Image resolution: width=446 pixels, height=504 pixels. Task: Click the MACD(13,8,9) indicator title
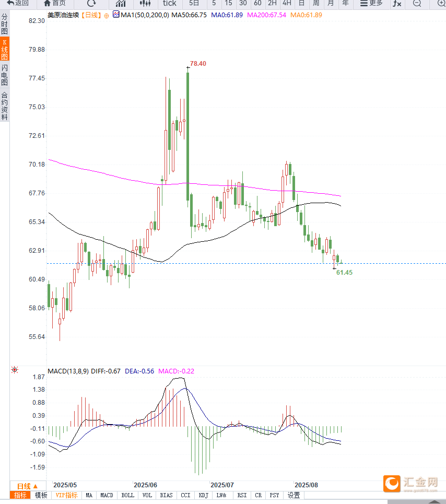[x=68, y=371]
